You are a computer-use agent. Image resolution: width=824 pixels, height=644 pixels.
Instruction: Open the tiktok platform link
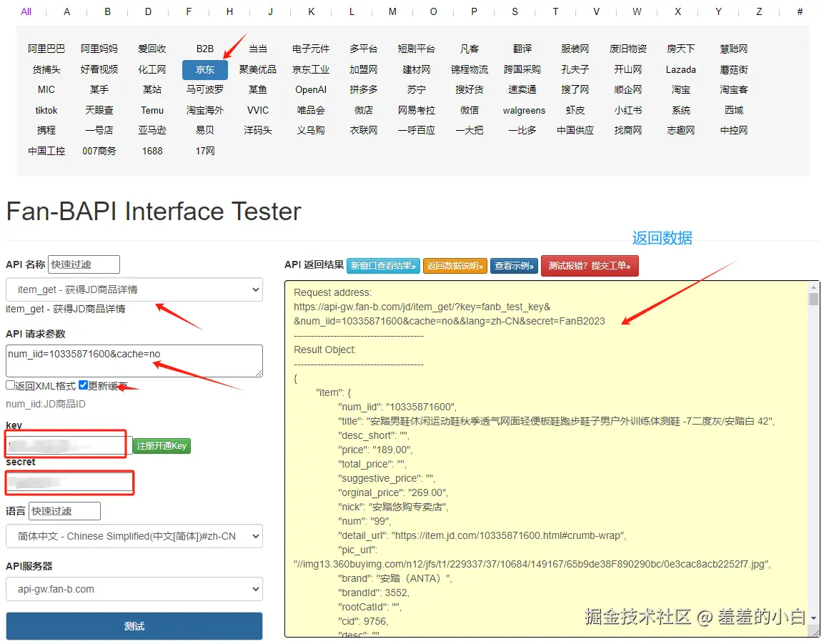point(46,110)
